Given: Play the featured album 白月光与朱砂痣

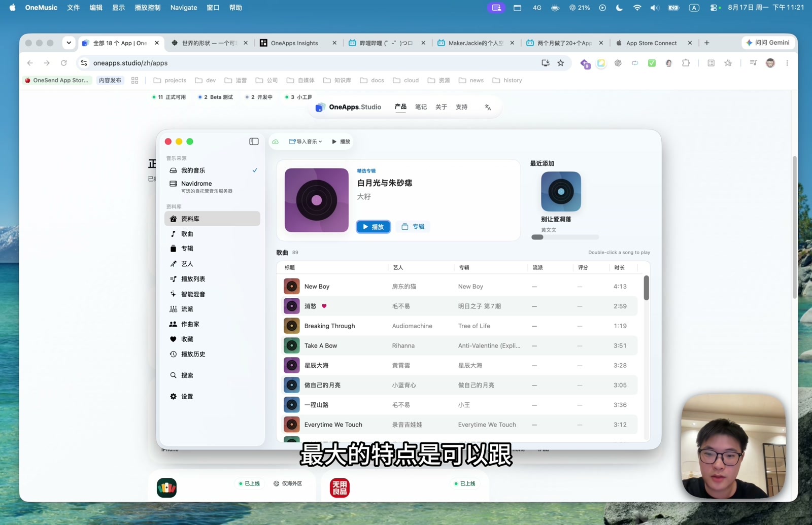Looking at the screenshot, I should (374, 227).
